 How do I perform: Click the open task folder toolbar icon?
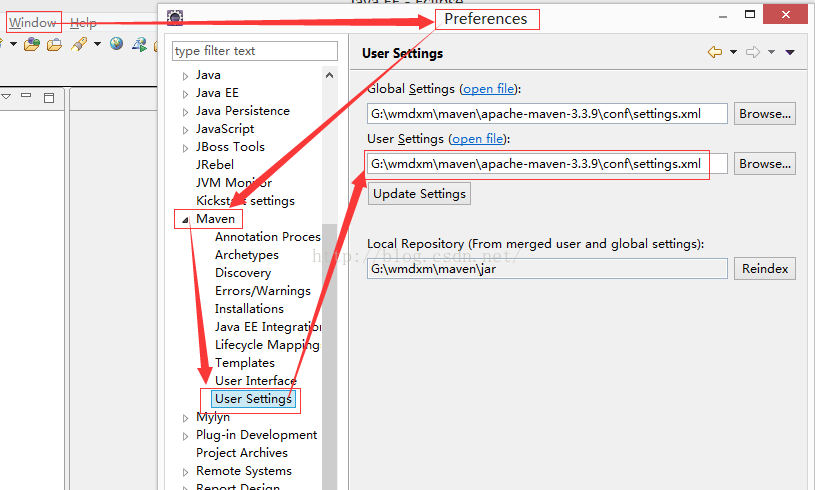pos(54,45)
